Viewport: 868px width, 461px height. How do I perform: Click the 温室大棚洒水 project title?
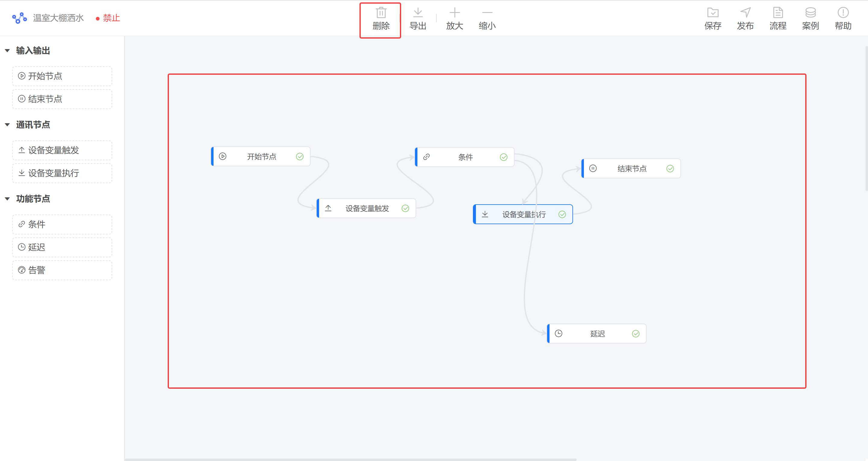(58, 18)
